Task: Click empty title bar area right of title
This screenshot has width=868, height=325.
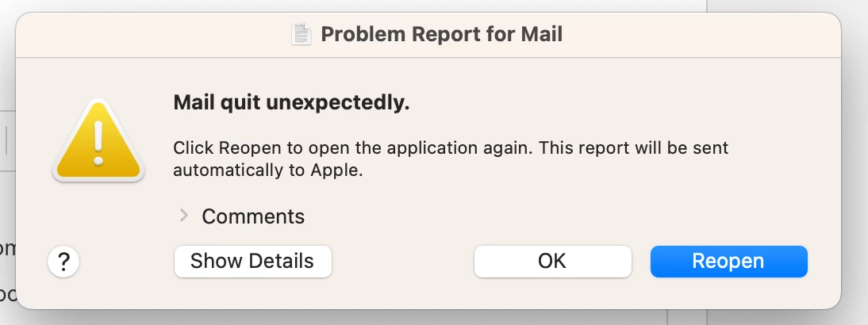Action: click(x=698, y=34)
